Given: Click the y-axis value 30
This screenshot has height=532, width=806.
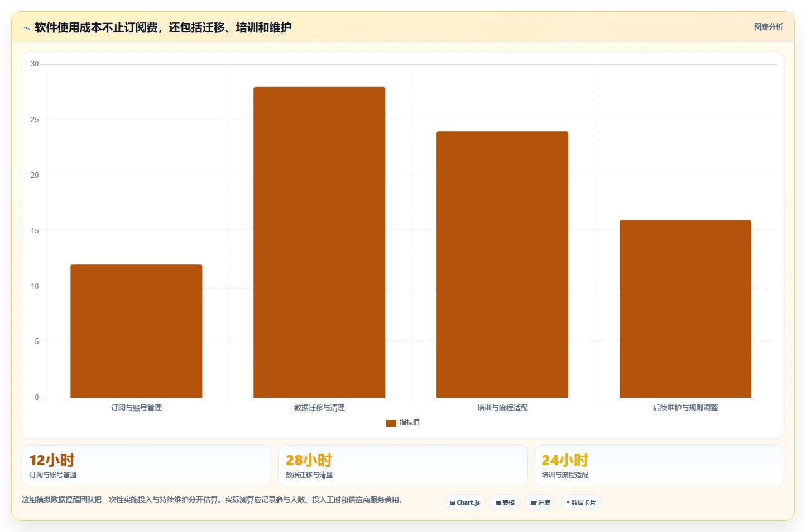Looking at the screenshot, I should coord(35,64).
